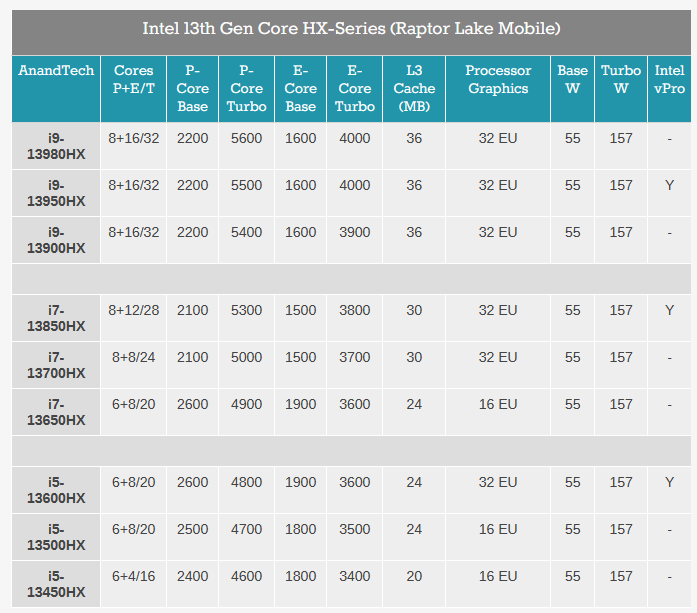Viewport: 697px width, 613px height.
Task: Select the 2400 P-Core Base value
Action: point(192,577)
